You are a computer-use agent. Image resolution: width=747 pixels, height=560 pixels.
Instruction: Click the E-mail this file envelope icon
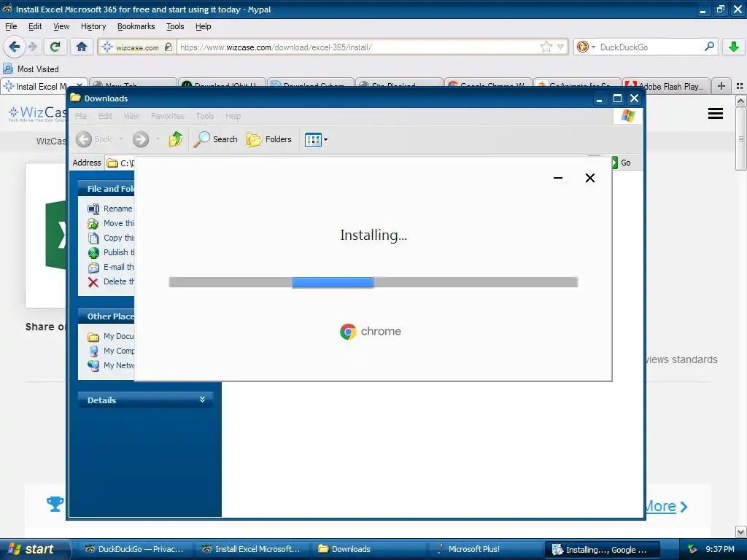[x=93, y=267]
